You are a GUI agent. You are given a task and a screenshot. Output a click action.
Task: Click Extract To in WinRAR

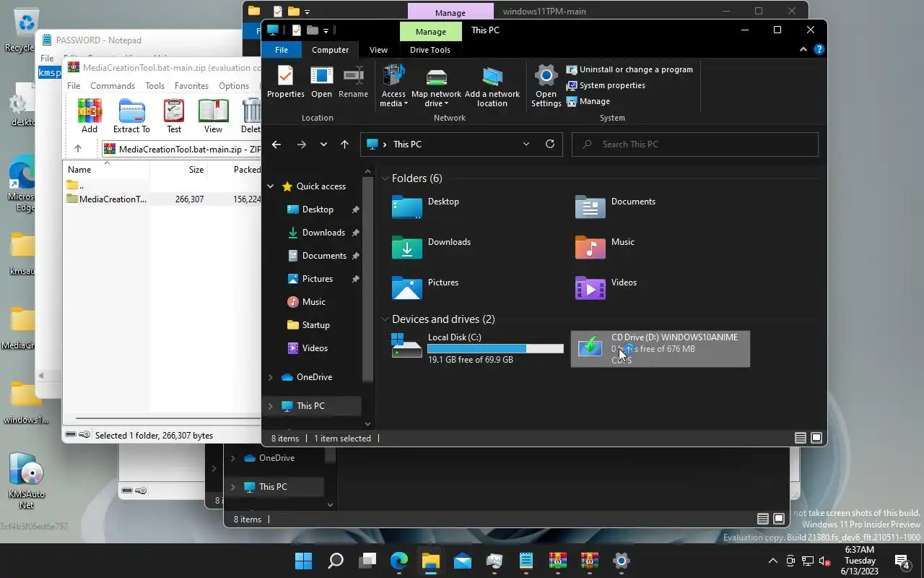pos(131,116)
